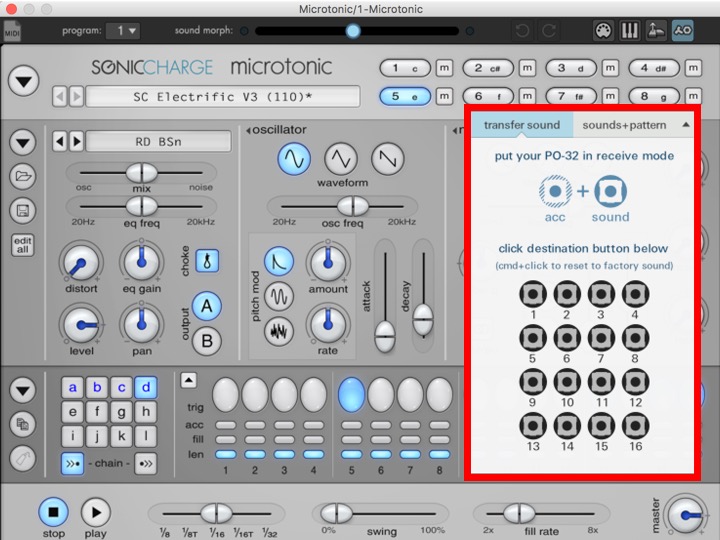Collapse the oscillator section triangle
The height and width of the screenshot is (540, 720).
[248, 131]
